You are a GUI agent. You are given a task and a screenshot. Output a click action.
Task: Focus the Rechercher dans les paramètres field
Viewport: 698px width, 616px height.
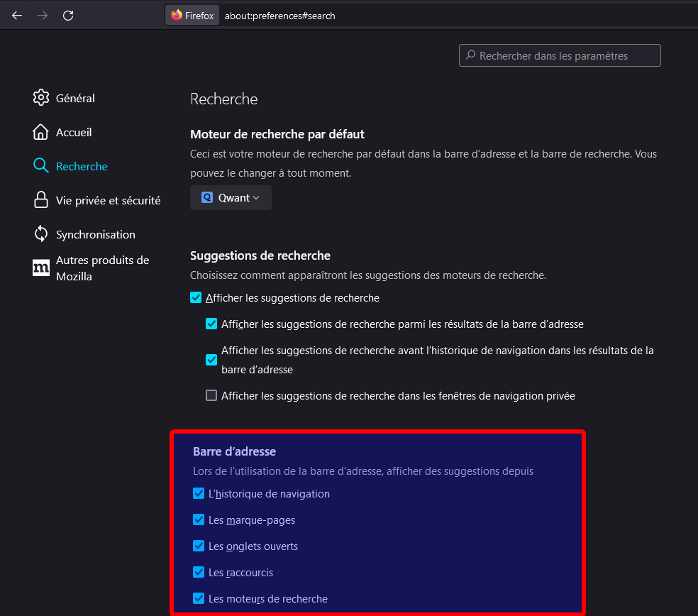click(560, 55)
